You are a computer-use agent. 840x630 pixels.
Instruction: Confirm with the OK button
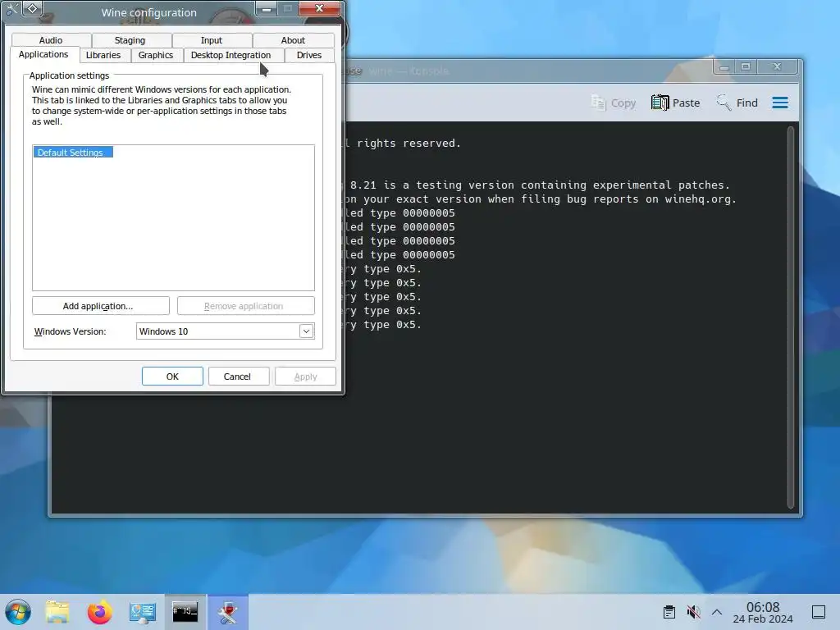[x=172, y=377]
